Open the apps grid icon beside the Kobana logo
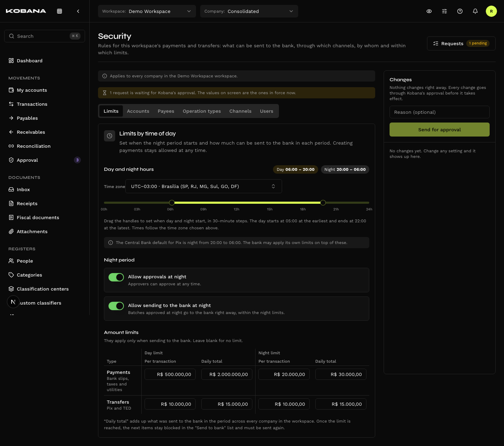504x446 pixels. coord(59,11)
